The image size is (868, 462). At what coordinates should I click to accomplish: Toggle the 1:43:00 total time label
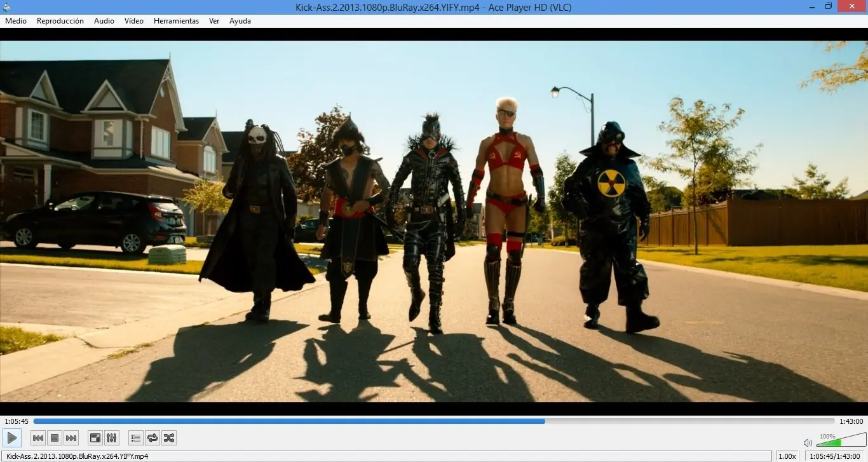pyautogui.click(x=851, y=421)
